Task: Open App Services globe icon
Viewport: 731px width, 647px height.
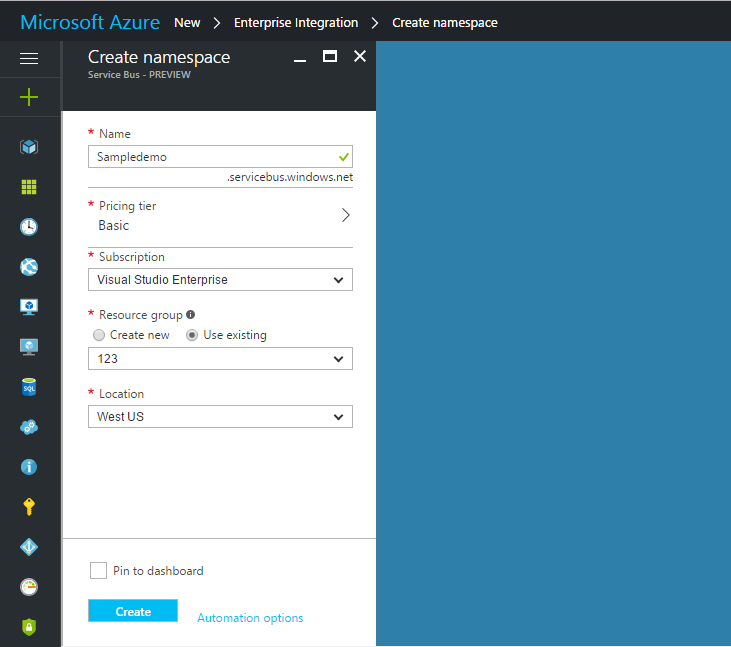Action: (x=29, y=267)
